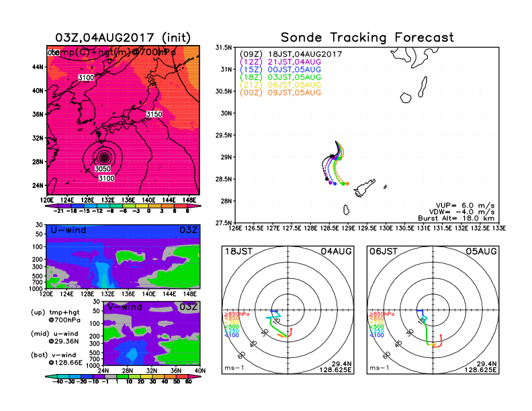Click the 'VDW= -4.0 m/s' value
The image size is (532, 411).
click(x=463, y=212)
